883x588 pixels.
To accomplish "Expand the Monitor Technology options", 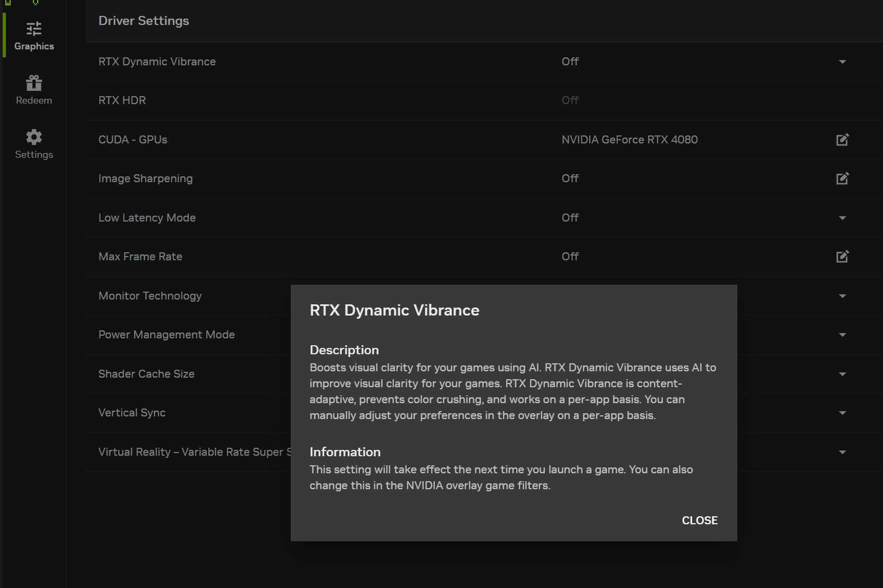I will 843,296.
